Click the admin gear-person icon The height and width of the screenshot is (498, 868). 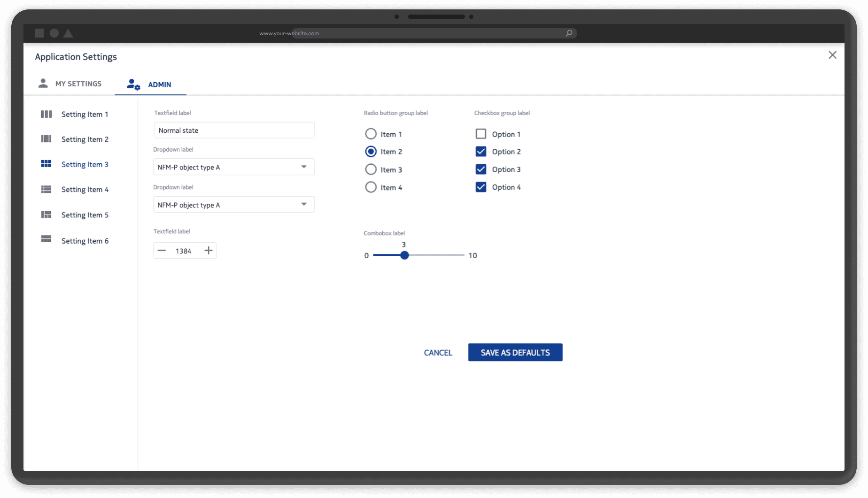pos(132,84)
